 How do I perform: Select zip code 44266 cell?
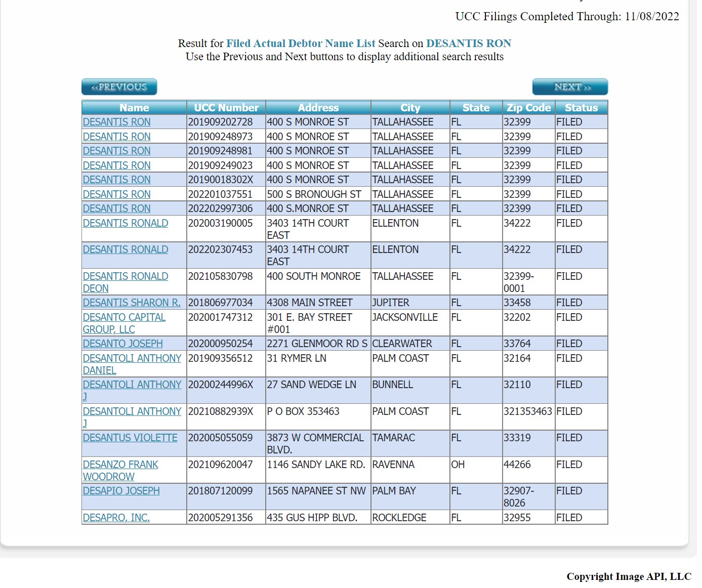click(529, 470)
